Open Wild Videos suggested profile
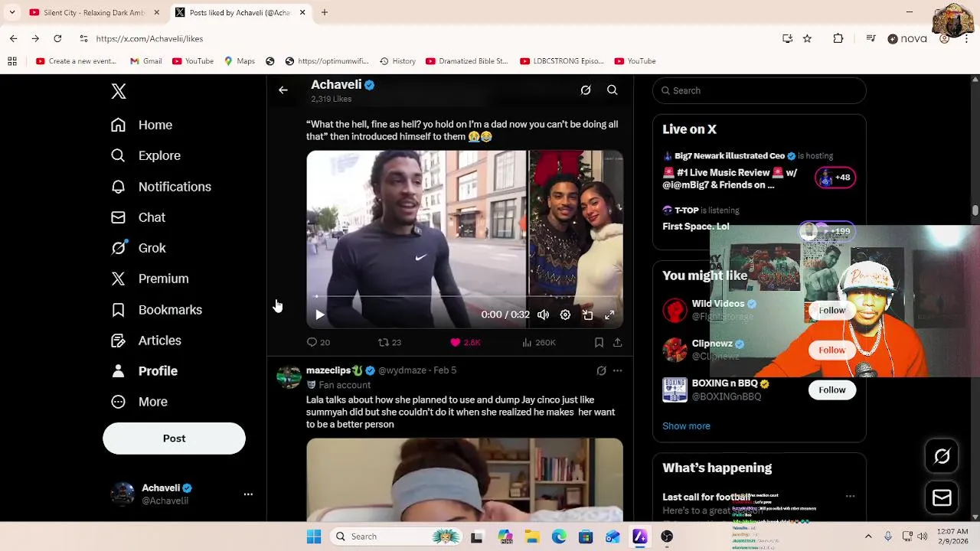 click(x=718, y=304)
